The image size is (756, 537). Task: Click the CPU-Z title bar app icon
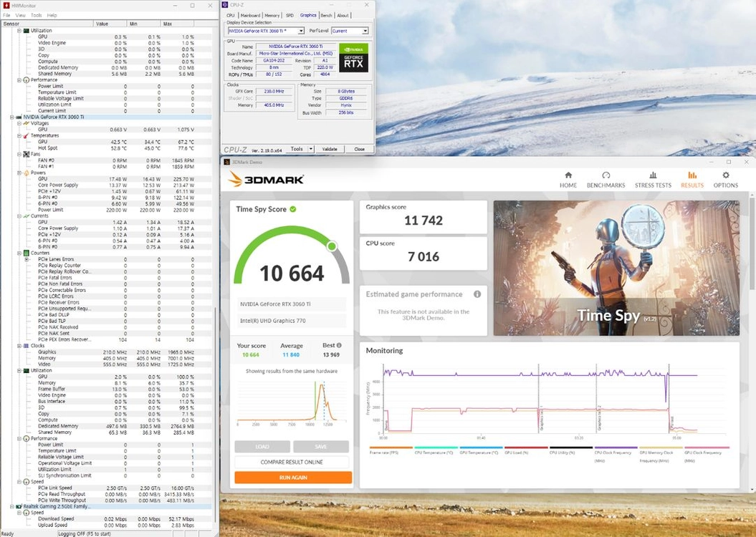coord(225,4)
